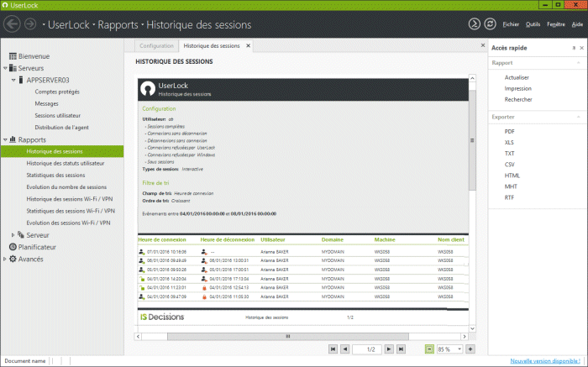Pin the Accès rapide panel

[574, 48]
